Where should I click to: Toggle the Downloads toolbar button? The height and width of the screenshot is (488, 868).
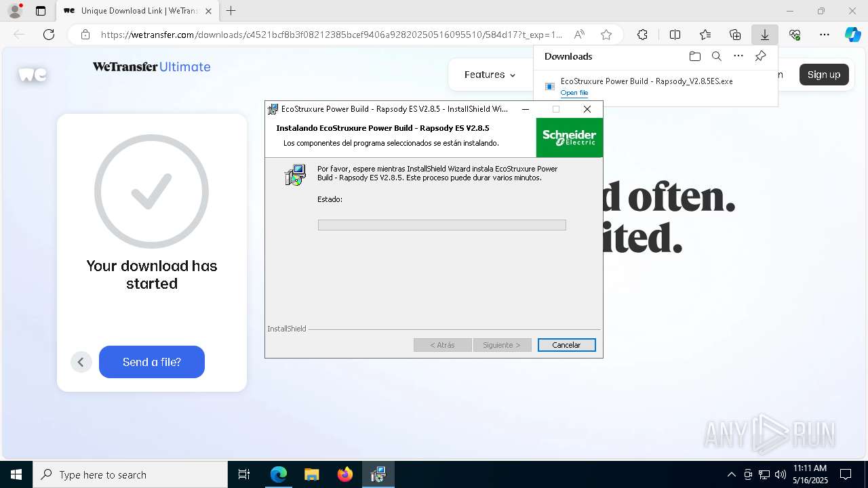pyautogui.click(x=764, y=35)
